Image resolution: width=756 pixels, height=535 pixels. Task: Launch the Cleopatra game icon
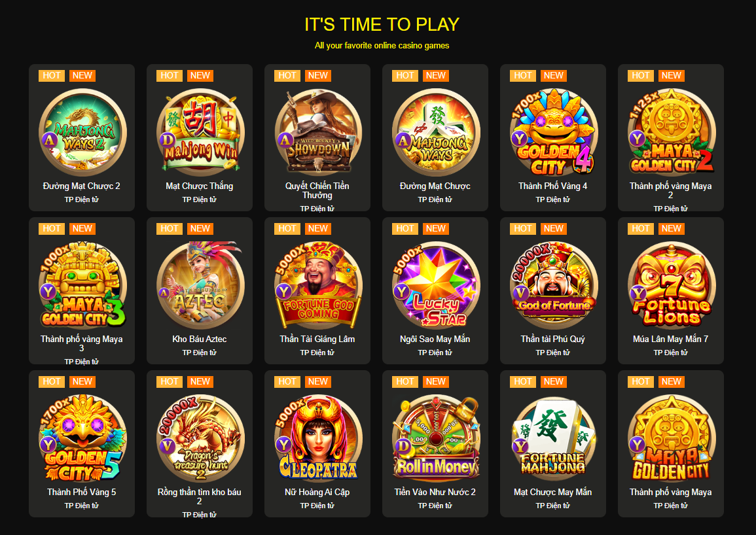(317, 438)
